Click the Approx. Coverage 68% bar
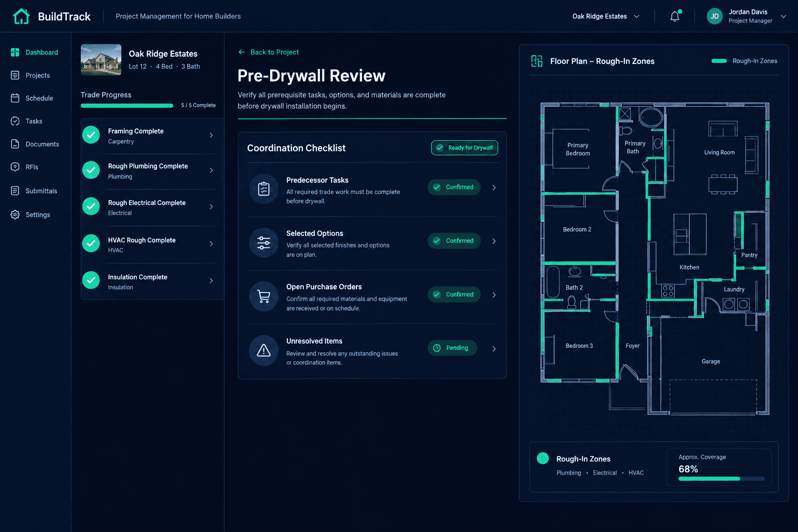This screenshot has height=532, width=798. (x=721, y=478)
